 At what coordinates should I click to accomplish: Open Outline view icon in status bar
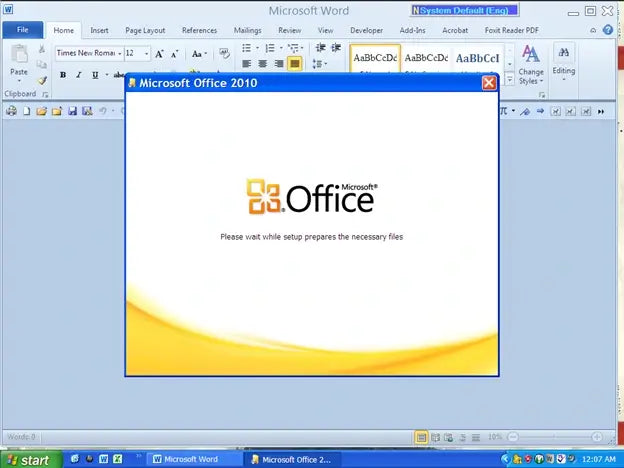(462, 438)
